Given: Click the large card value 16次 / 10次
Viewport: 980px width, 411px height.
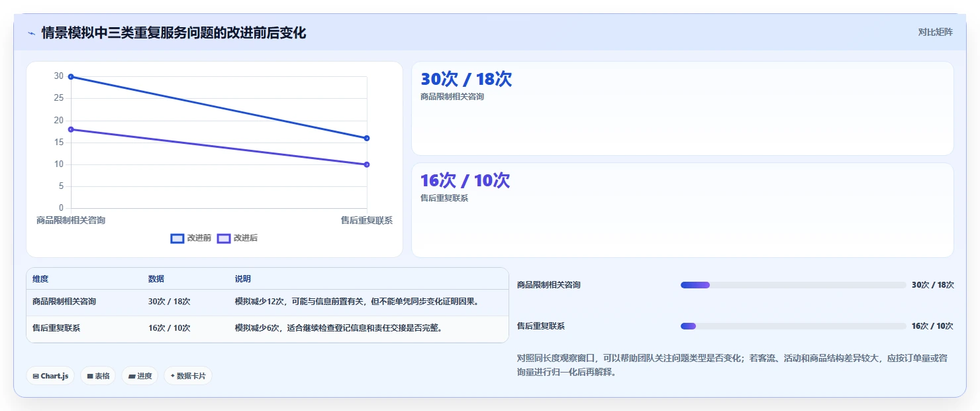Looking at the screenshot, I should (465, 180).
